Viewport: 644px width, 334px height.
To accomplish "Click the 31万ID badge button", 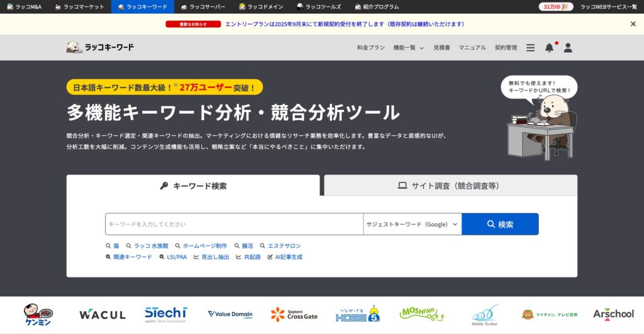I will point(555,6).
